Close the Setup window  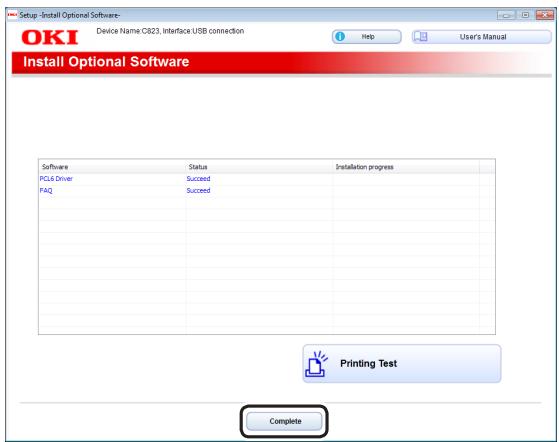tap(544, 15)
